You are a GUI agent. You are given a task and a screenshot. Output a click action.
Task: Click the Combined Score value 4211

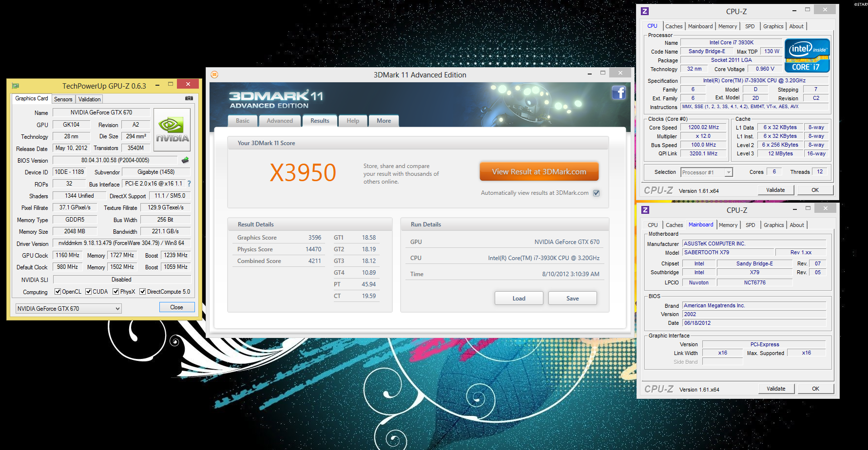(315, 261)
